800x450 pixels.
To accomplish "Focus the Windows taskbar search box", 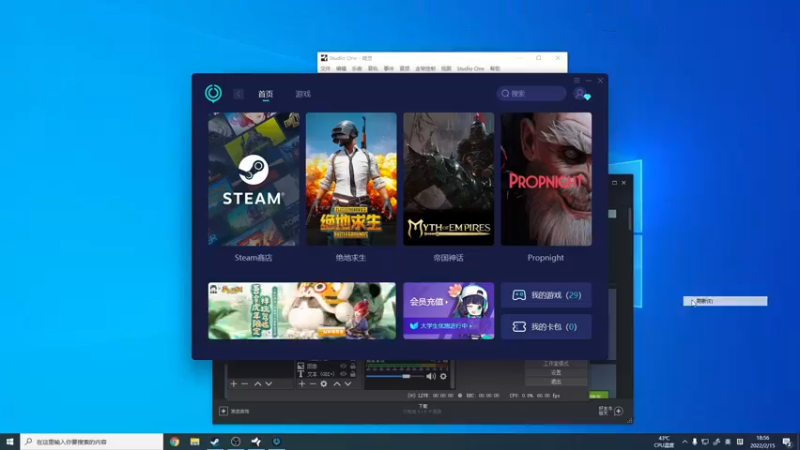I will point(92,441).
